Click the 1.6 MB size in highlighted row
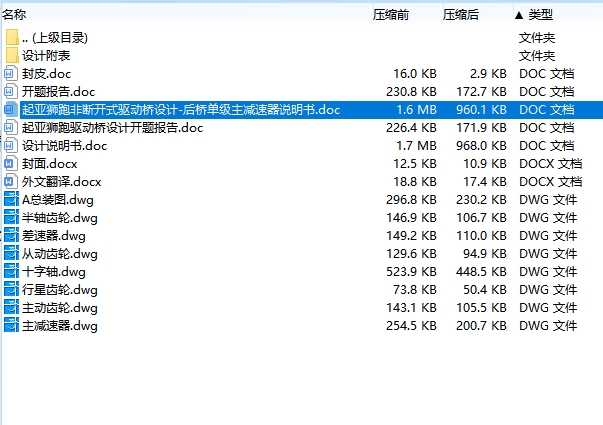Image resolution: width=603 pixels, height=425 pixels. coord(417,110)
